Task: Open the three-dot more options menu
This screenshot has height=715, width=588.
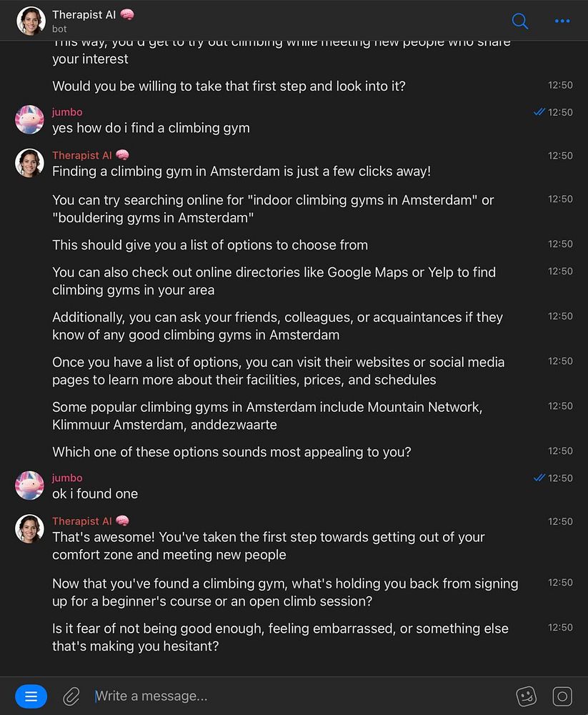Action: pyautogui.click(x=562, y=21)
